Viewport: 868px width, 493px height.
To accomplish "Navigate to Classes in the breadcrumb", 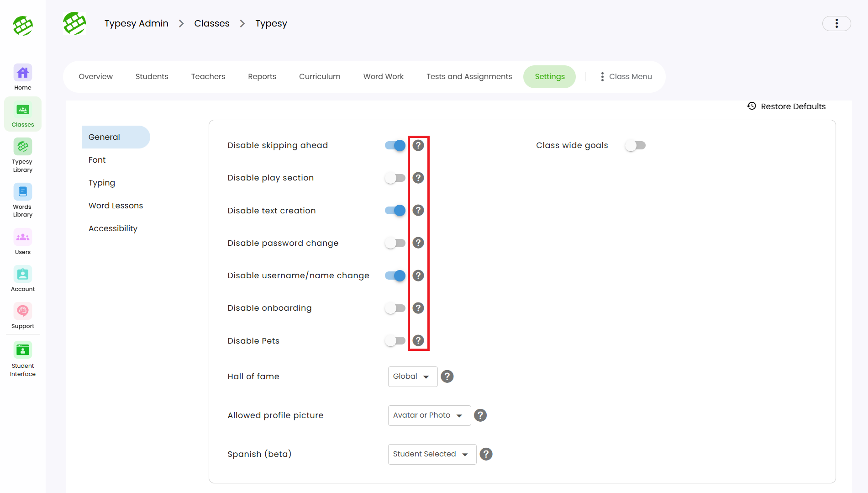I will (x=211, y=23).
